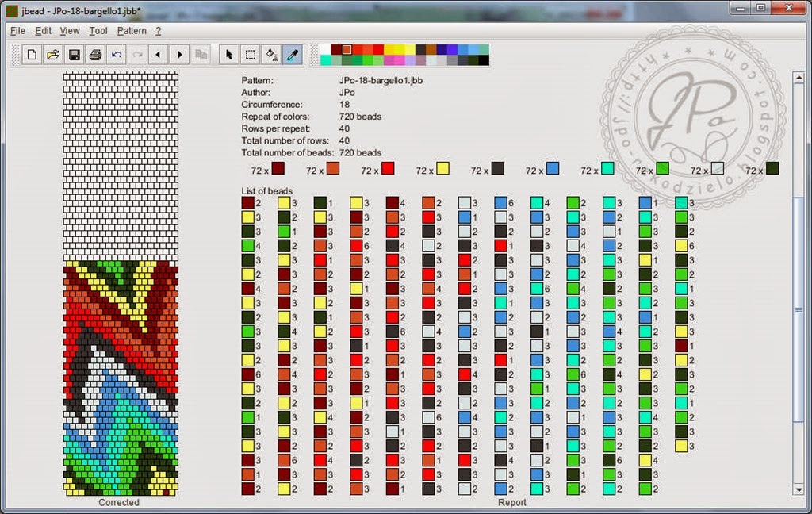The height and width of the screenshot is (514, 812).
Task: Open an existing pattern with folder icon
Action: (53, 55)
